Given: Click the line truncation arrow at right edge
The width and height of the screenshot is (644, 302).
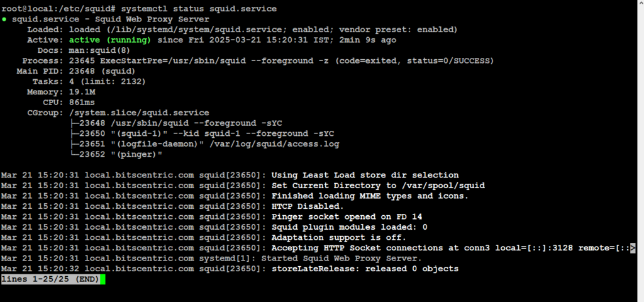Looking at the screenshot, I should click(633, 248).
